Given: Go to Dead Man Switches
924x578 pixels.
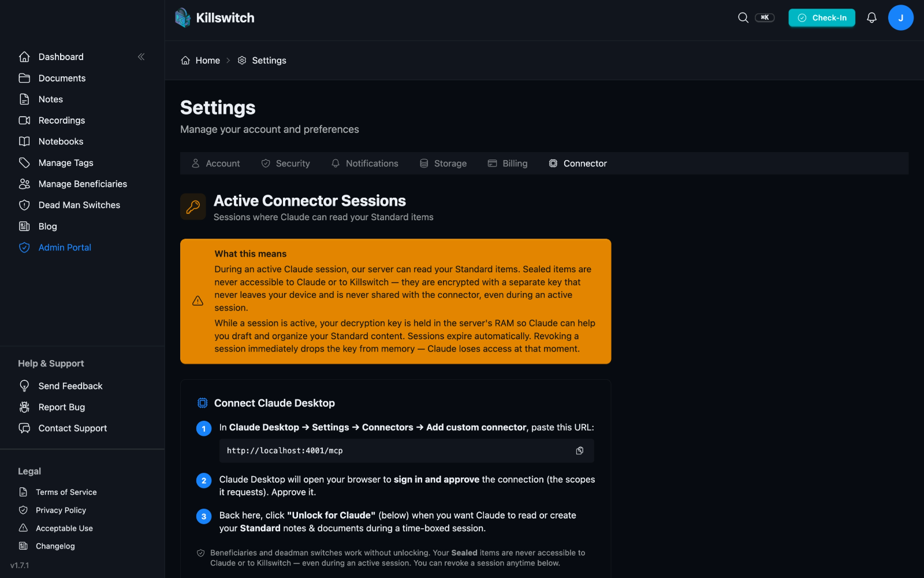Looking at the screenshot, I should click(79, 205).
